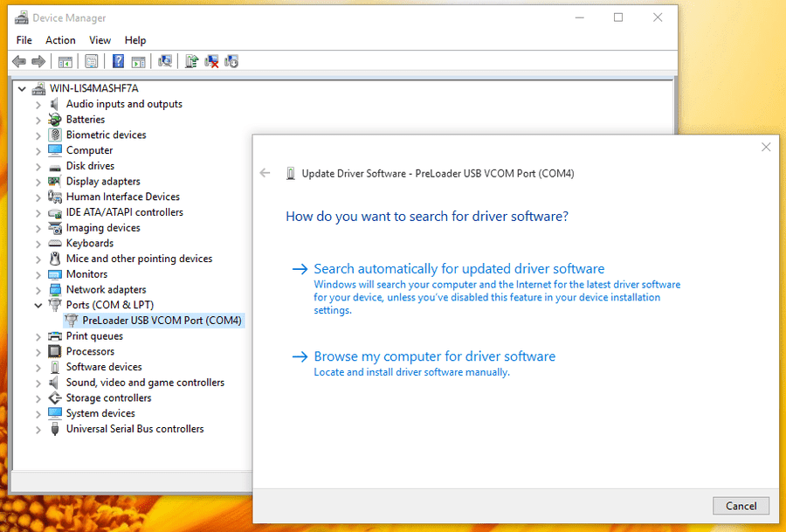Click the blue Help question mark icon

[118, 62]
